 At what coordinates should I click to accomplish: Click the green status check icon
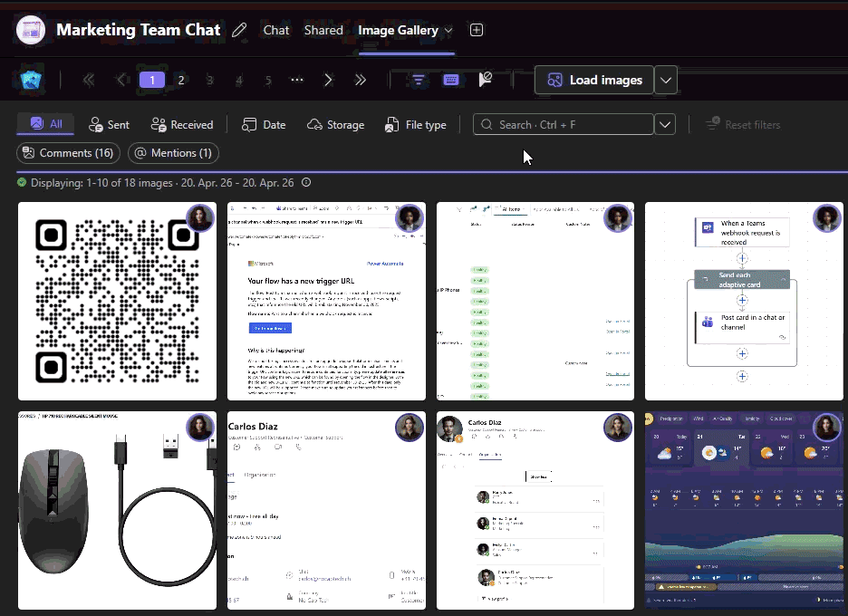(22, 182)
